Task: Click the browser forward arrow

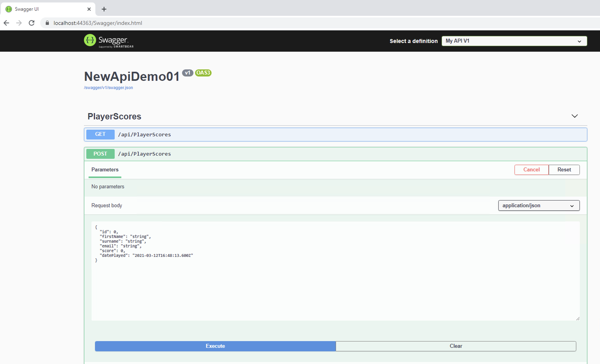Action: pos(19,23)
